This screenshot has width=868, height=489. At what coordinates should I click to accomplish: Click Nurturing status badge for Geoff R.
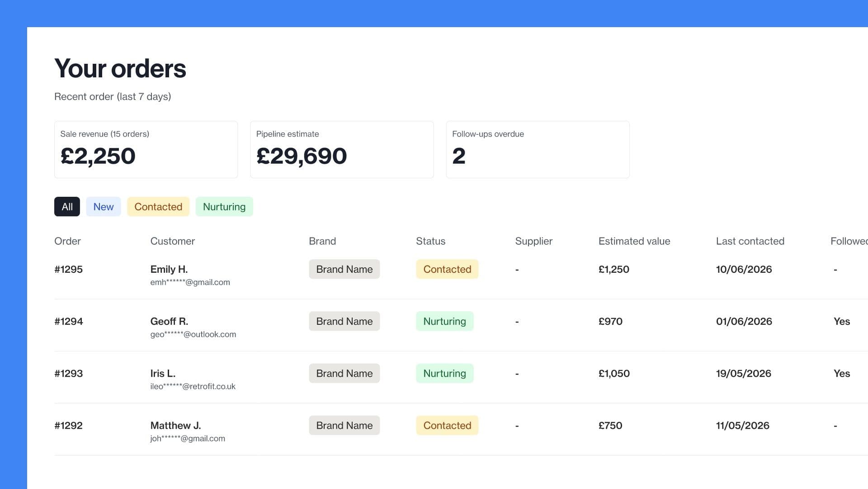(x=445, y=321)
